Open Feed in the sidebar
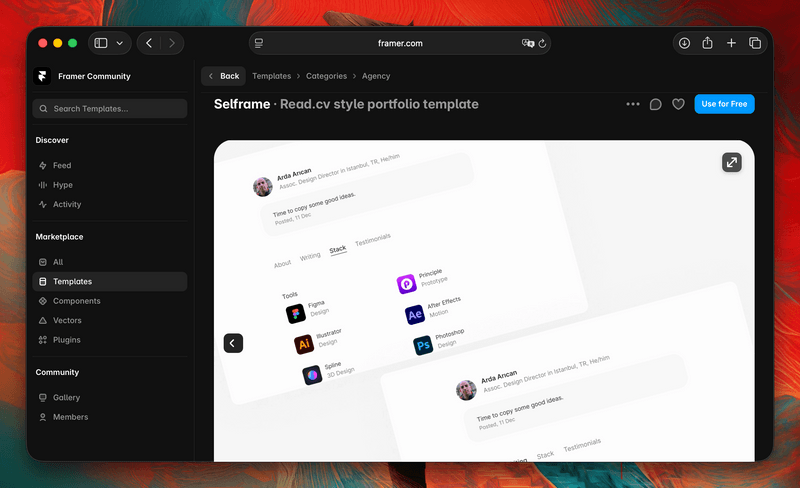The width and height of the screenshot is (800, 488). click(110, 165)
